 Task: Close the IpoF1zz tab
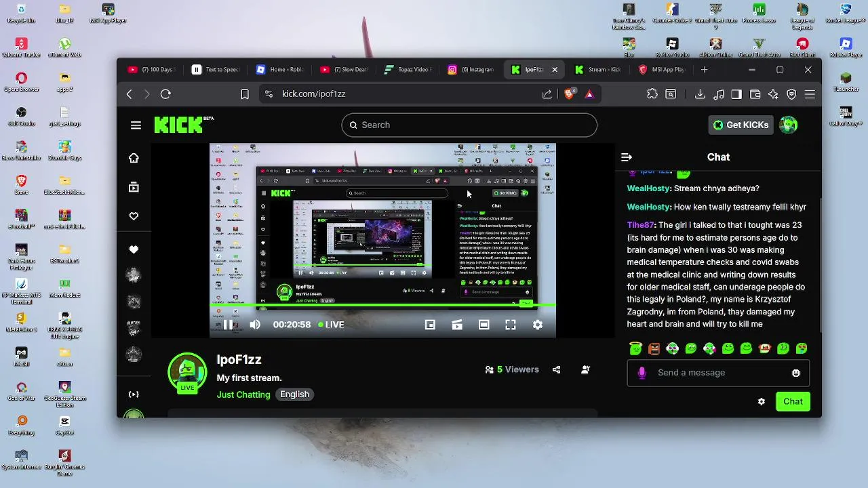[x=555, y=70]
